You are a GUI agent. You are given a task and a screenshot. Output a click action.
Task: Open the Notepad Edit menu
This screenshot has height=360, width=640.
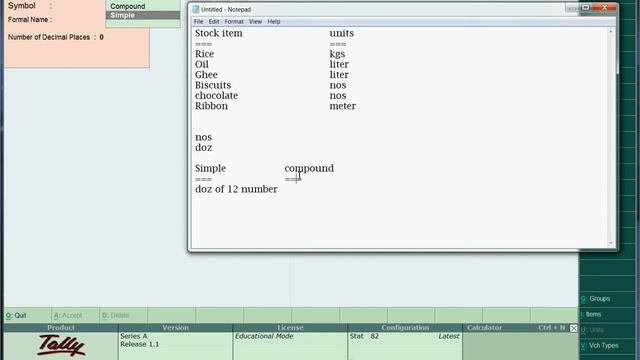point(214,22)
